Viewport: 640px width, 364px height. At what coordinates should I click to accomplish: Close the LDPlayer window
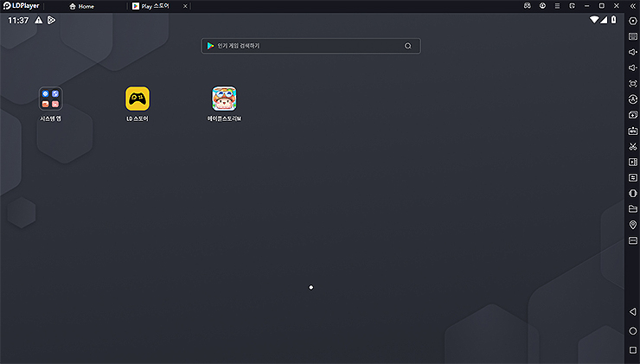(617, 6)
